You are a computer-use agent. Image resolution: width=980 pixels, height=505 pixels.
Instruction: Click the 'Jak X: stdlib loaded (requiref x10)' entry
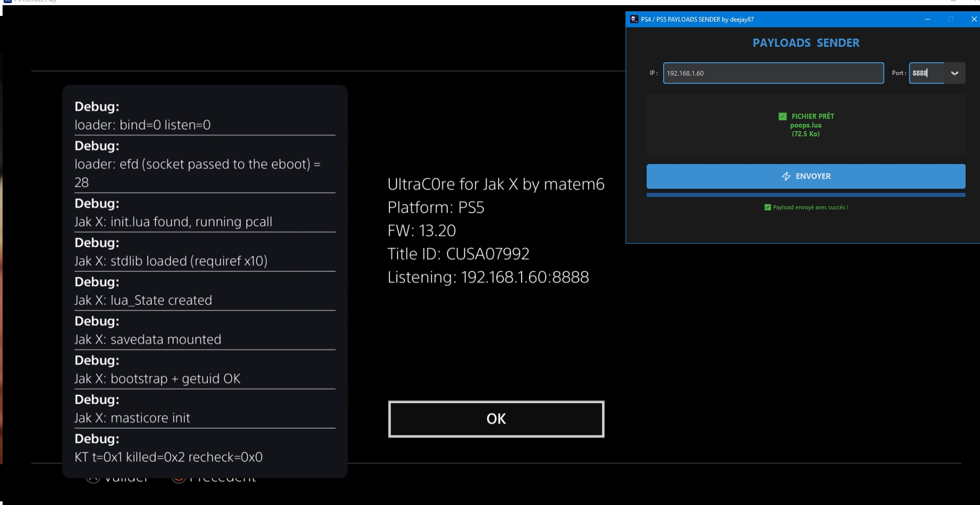tap(171, 261)
